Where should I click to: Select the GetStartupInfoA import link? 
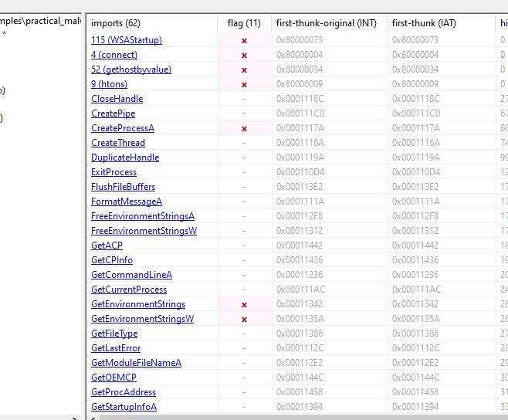click(x=124, y=407)
